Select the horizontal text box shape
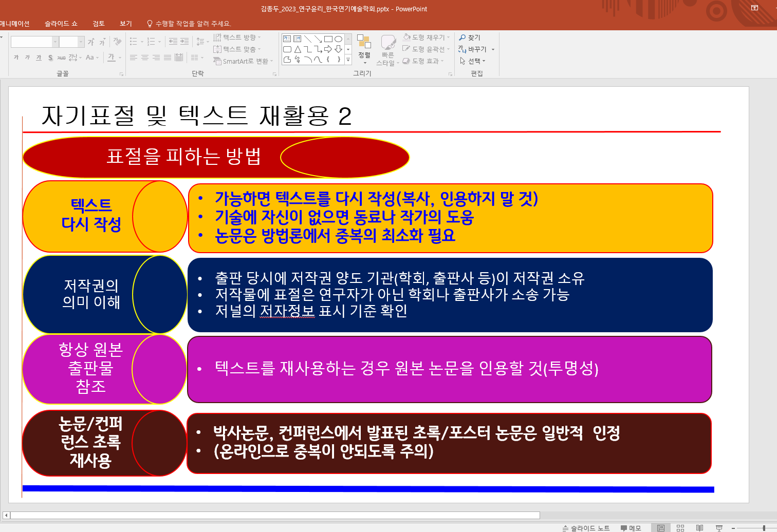 click(287, 39)
